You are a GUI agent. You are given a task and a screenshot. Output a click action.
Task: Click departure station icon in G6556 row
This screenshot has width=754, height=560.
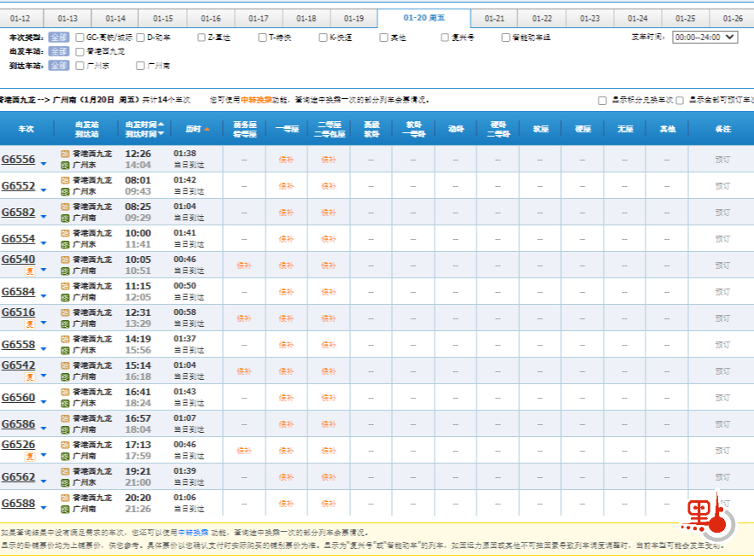tap(65, 154)
